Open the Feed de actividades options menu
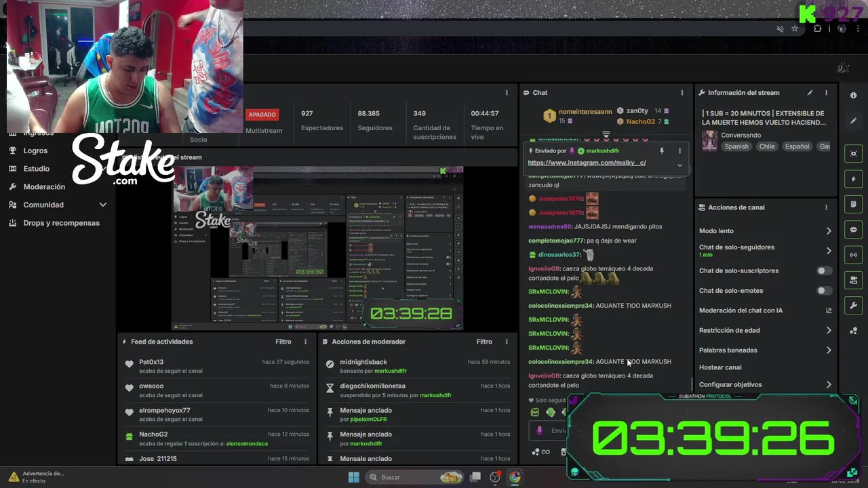The image size is (868, 488). pyautogui.click(x=305, y=342)
